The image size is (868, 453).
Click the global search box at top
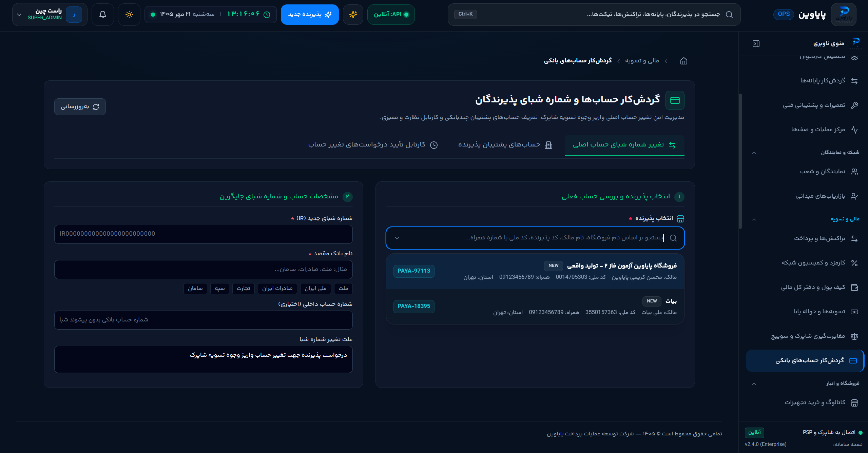[594, 15]
